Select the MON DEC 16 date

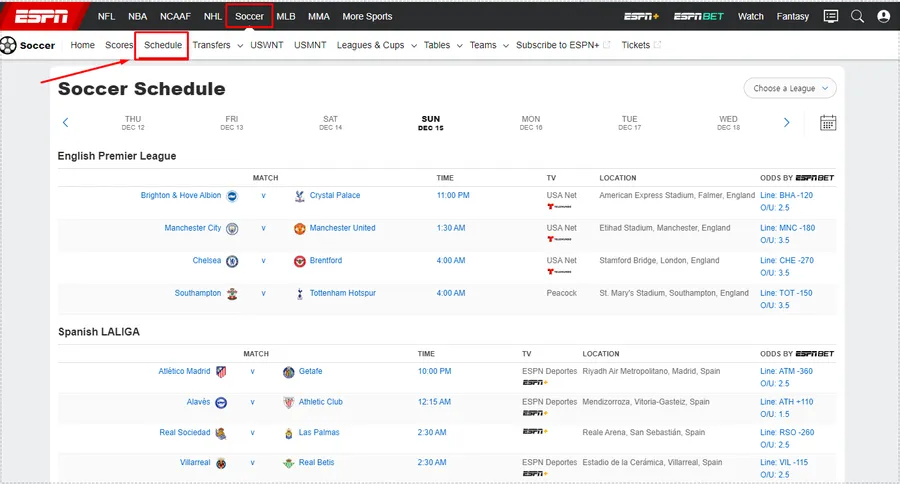coord(531,123)
